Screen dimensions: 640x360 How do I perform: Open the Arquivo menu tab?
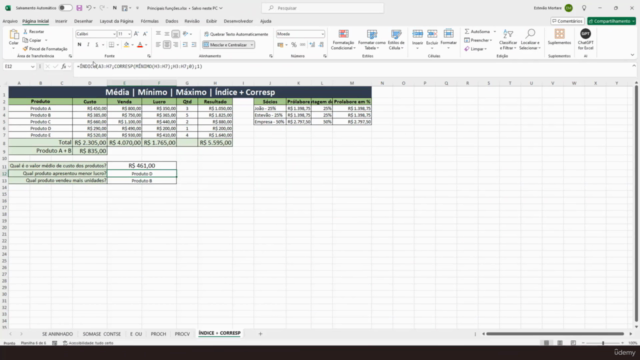pos(10,21)
